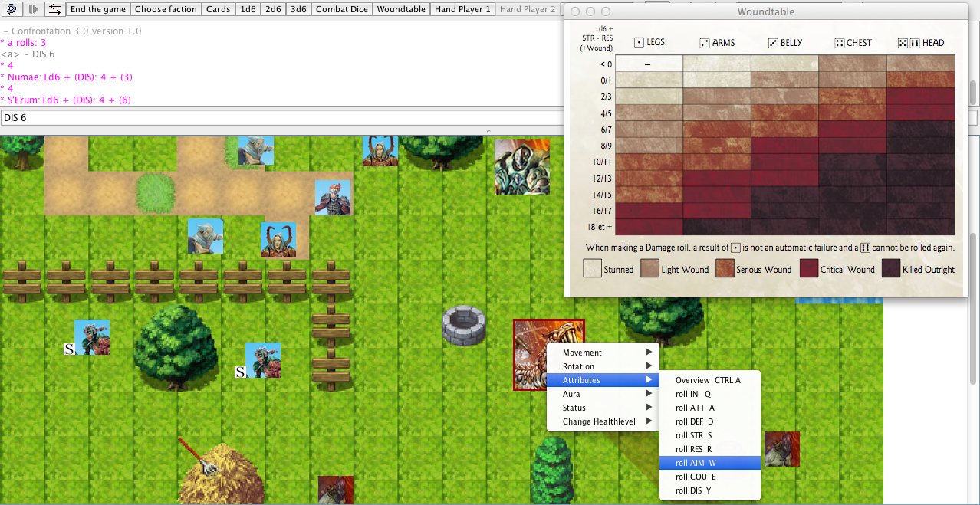Expand the Movement submenu
980x505 pixels.
tap(602, 353)
